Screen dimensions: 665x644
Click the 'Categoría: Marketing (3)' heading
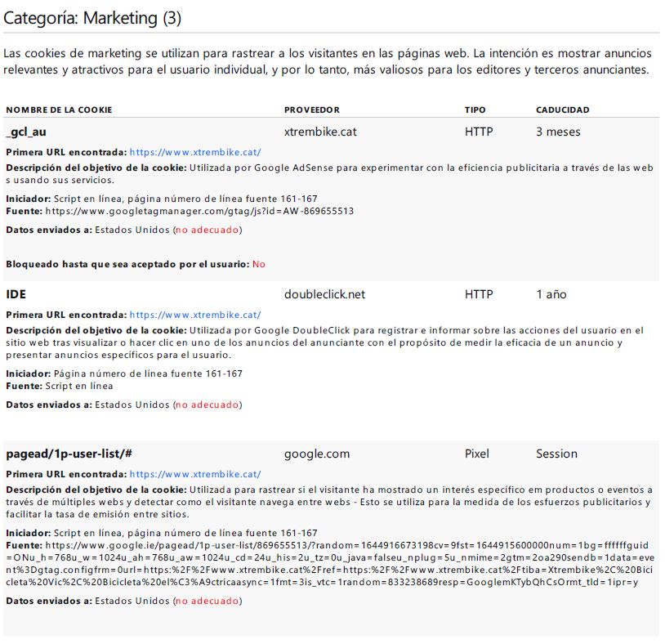click(91, 17)
